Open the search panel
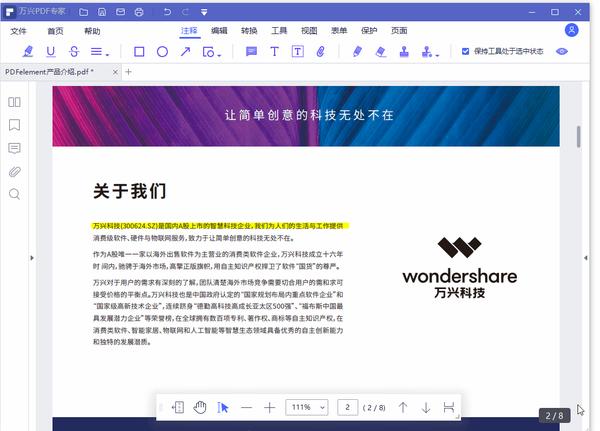The width and height of the screenshot is (600, 431). click(x=15, y=194)
